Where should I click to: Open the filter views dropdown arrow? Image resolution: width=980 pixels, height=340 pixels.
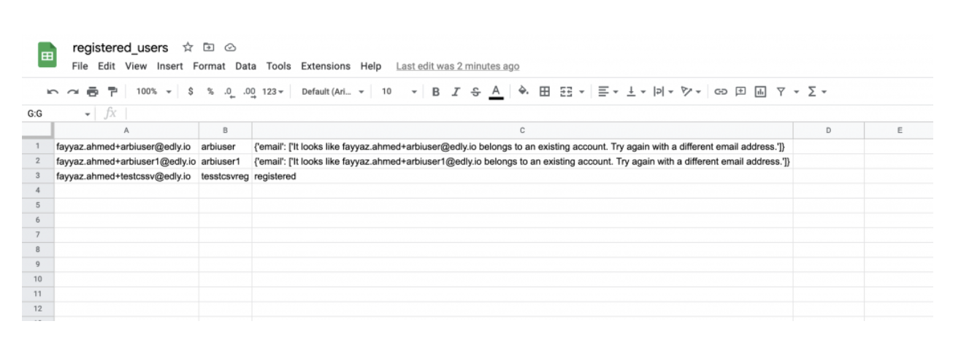pyautogui.click(x=796, y=92)
